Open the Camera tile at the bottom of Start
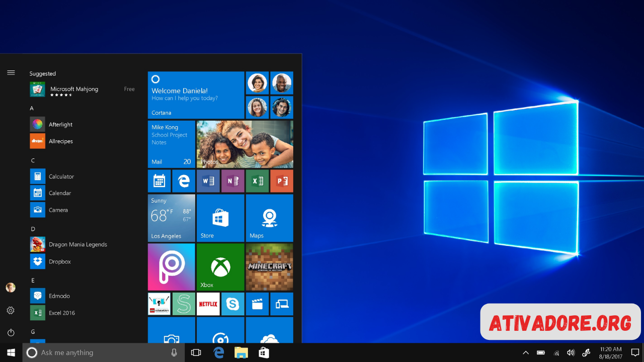This screenshot has width=644, height=362. click(x=171, y=330)
